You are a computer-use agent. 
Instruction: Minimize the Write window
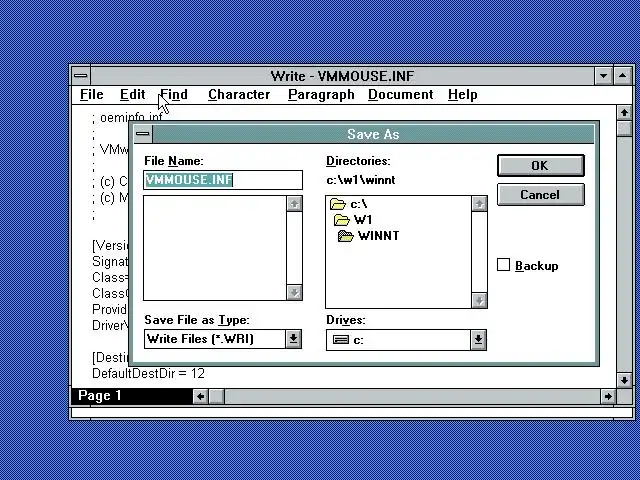[603, 76]
